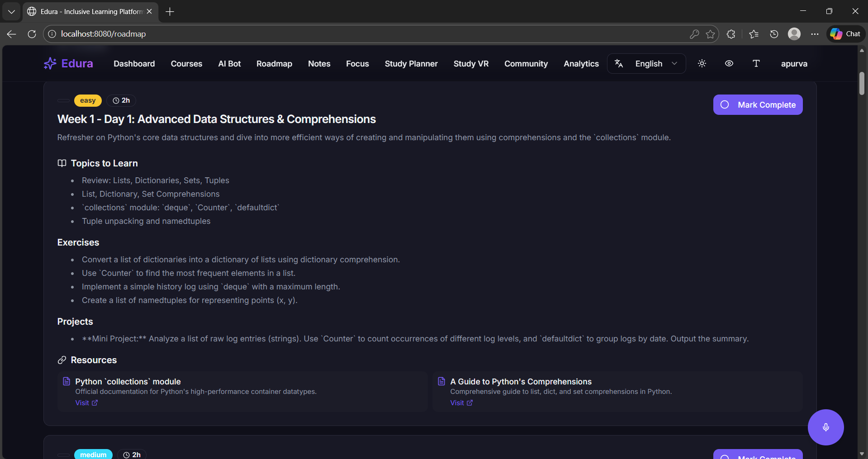This screenshot has height=459, width=868.
Task: Open the Courses menu item
Action: click(186, 64)
